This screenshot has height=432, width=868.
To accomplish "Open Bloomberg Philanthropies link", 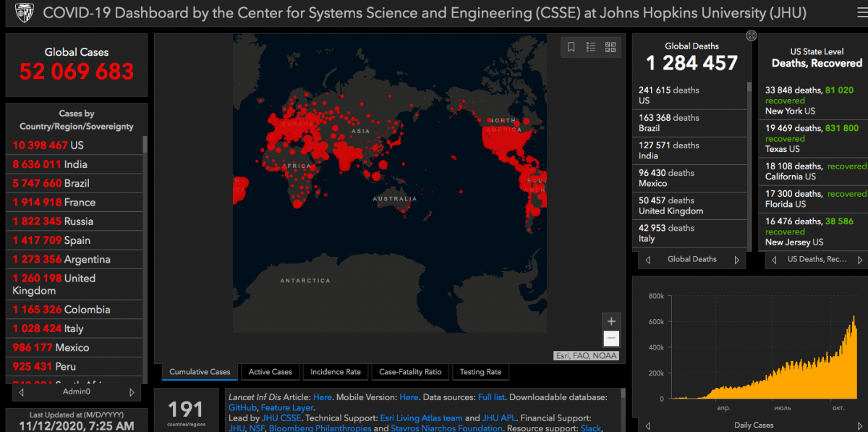I will (320, 428).
